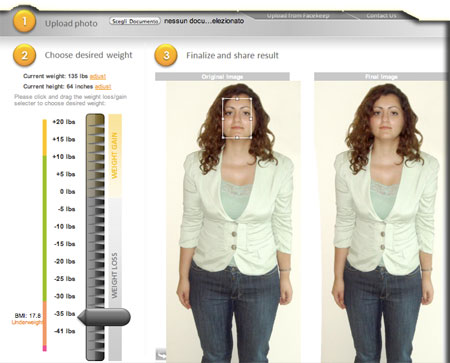Select the -25 lbs mark

(65, 279)
